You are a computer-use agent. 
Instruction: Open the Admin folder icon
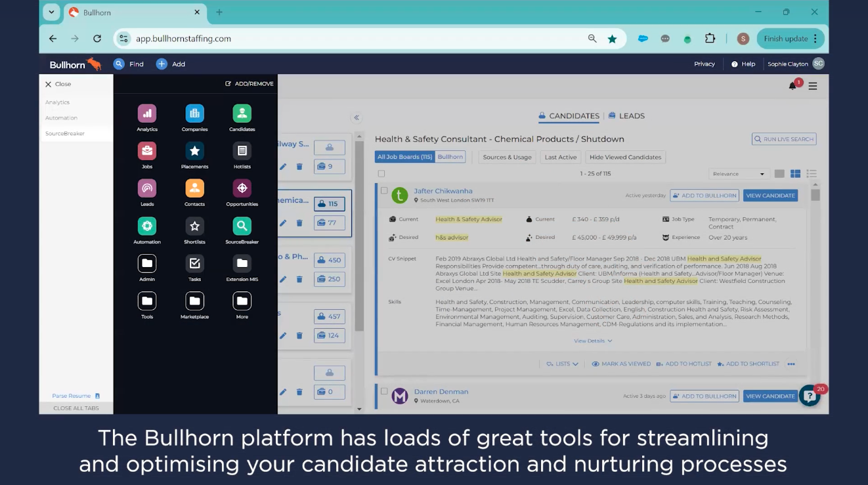pos(147,263)
